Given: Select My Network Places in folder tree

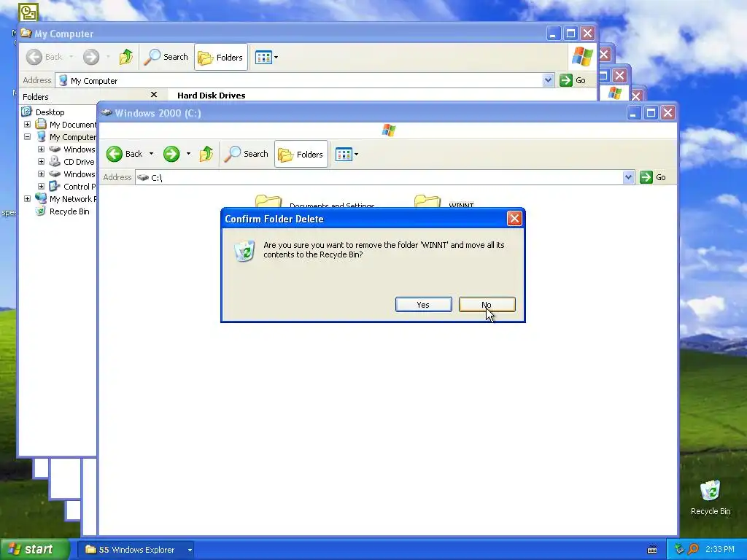Looking at the screenshot, I should [73, 198].
